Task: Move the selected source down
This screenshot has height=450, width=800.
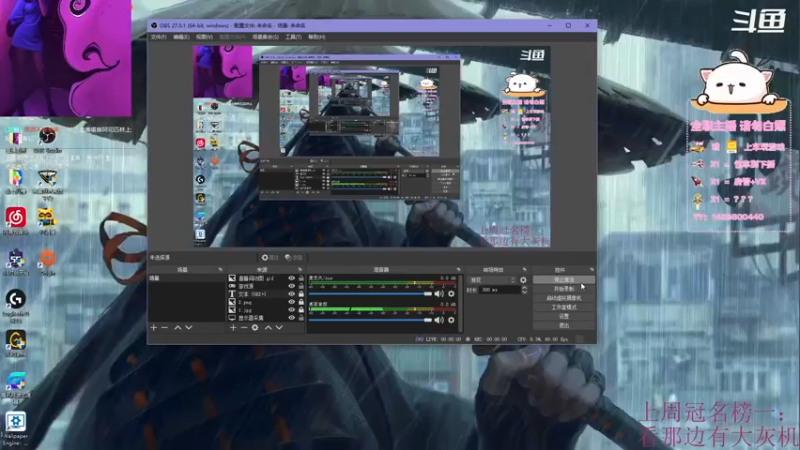Action: coord(279,328)
